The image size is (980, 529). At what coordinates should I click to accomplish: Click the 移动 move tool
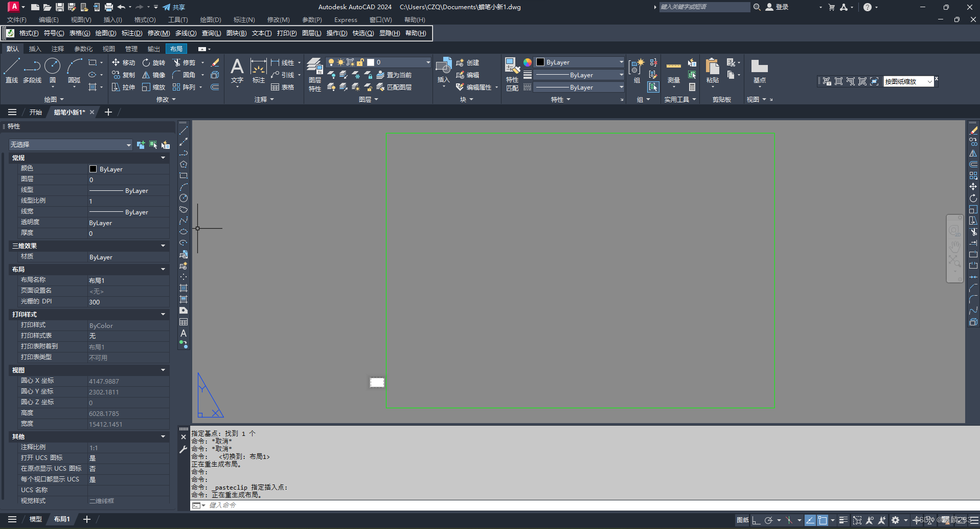click(x=123, y=62)
